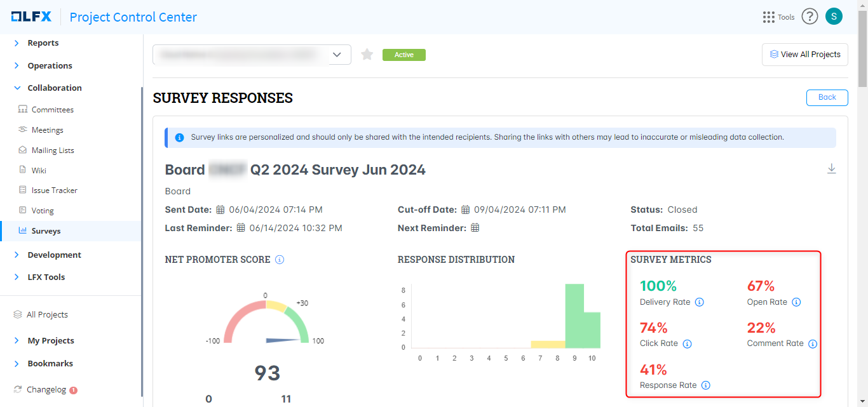Click the Response Rate info icon
Viewport: 868px width, 407px height.
coord(706,385)
